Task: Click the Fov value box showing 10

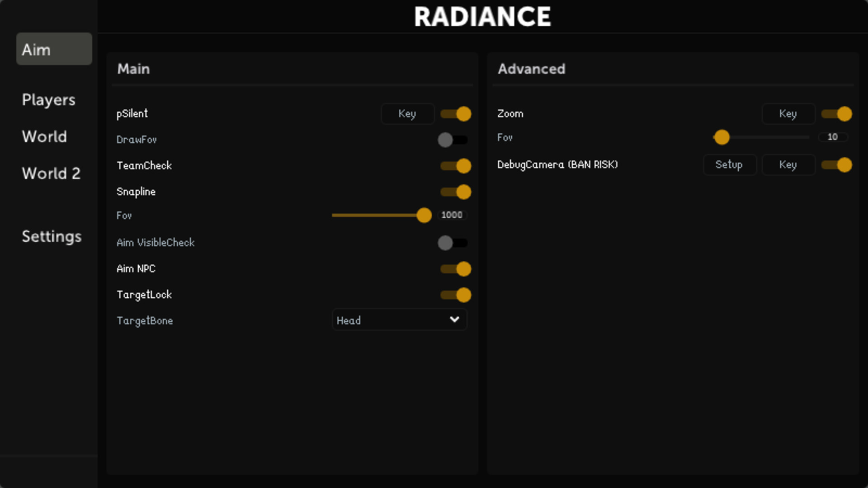Action: [x=833, y=137]
